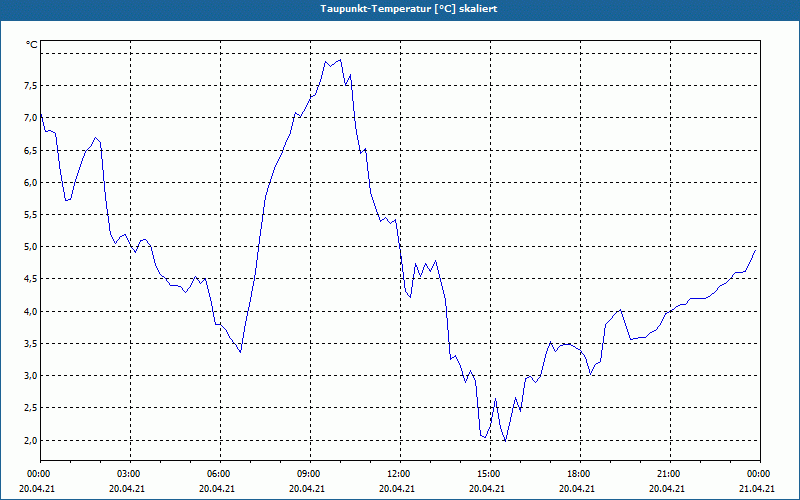Click the 21:00 x-axis label
Screen dimensions: 800x500
click(x=667, y=474)
